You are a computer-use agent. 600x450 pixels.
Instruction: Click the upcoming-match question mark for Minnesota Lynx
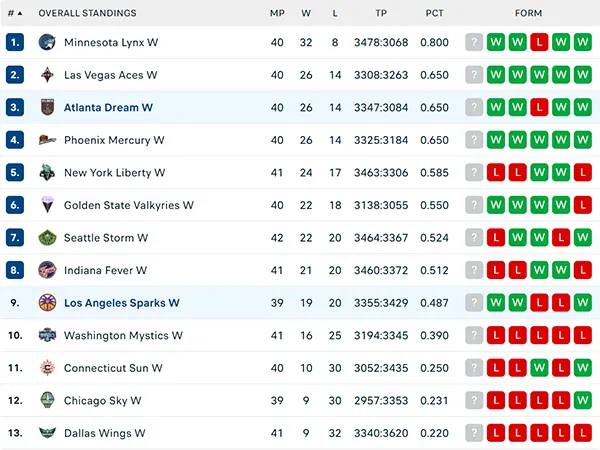(x=474, y=42)
